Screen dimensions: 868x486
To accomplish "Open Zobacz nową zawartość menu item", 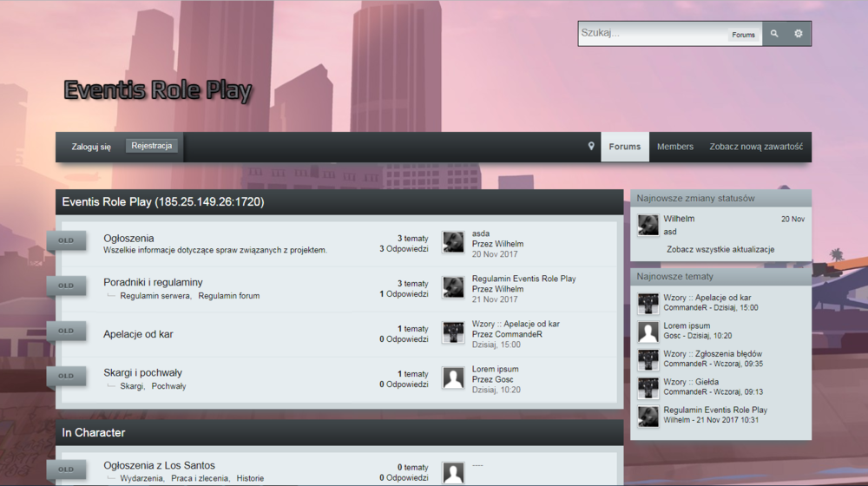I will (756, 147).
